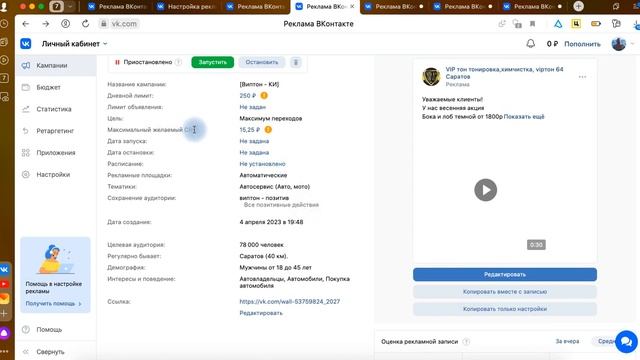
Task: Bookmark this page icon
Action: coord(533,24)
